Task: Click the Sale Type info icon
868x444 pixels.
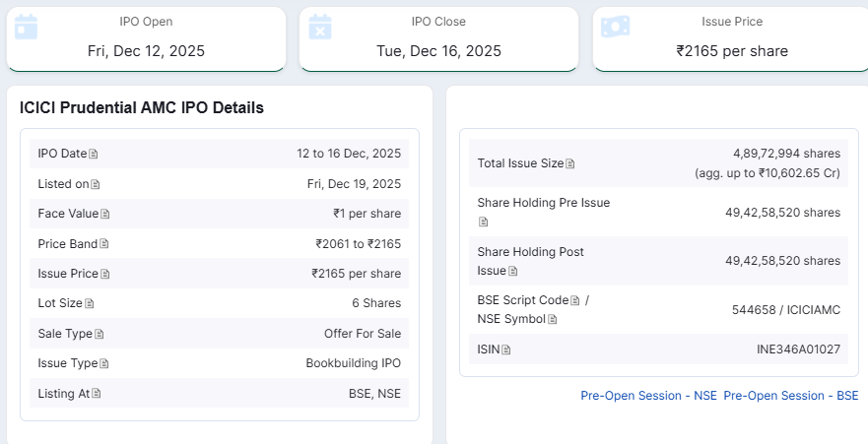Action: point(100,334)
